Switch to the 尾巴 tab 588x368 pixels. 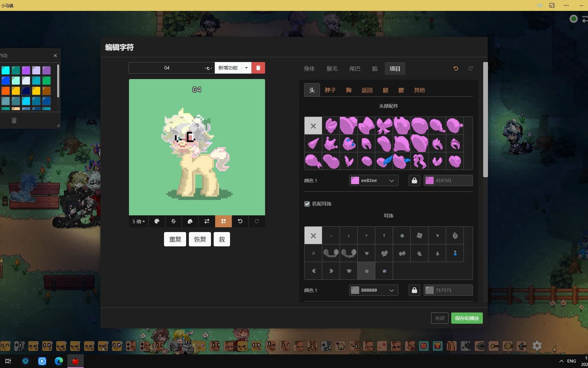pos(355,68)
